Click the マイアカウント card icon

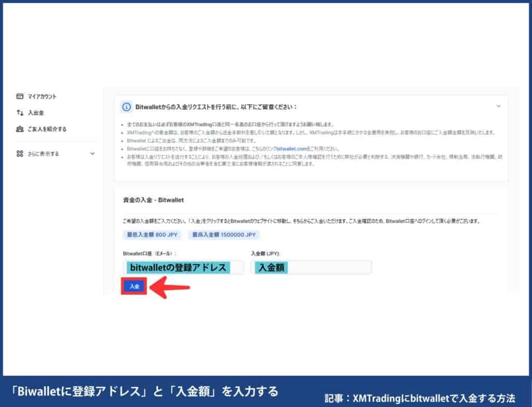(19, 96)
